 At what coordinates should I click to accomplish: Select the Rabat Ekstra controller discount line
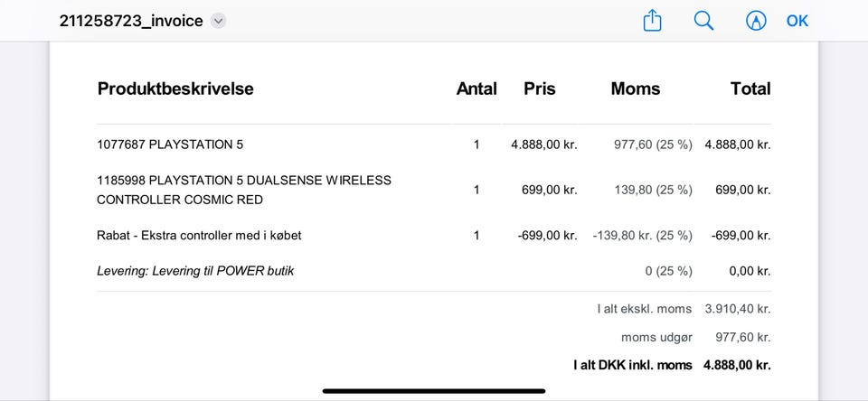coord(199,236)
